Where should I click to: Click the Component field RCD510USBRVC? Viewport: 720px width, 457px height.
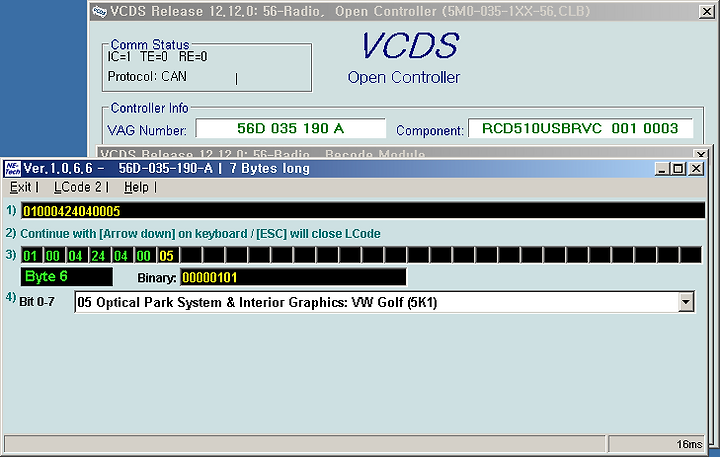pos(580,128)
